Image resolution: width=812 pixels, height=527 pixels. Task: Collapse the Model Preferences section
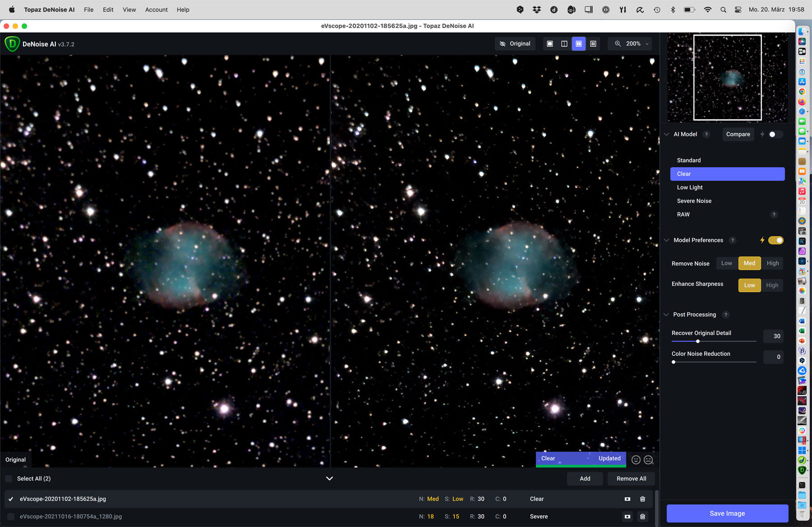pos(667,240)
